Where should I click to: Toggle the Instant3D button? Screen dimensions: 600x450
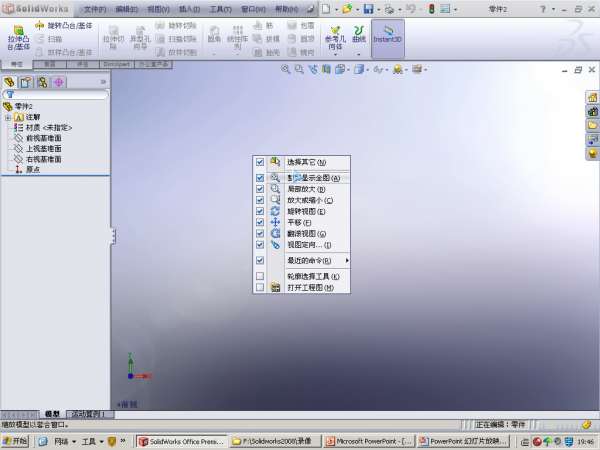[x=388, y=38]
